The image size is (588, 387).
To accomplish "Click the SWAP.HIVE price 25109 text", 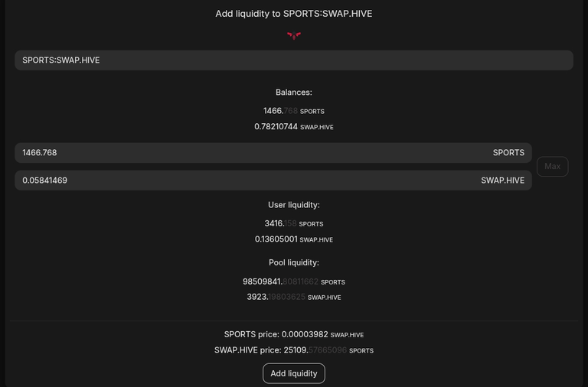I will [294, 350].
